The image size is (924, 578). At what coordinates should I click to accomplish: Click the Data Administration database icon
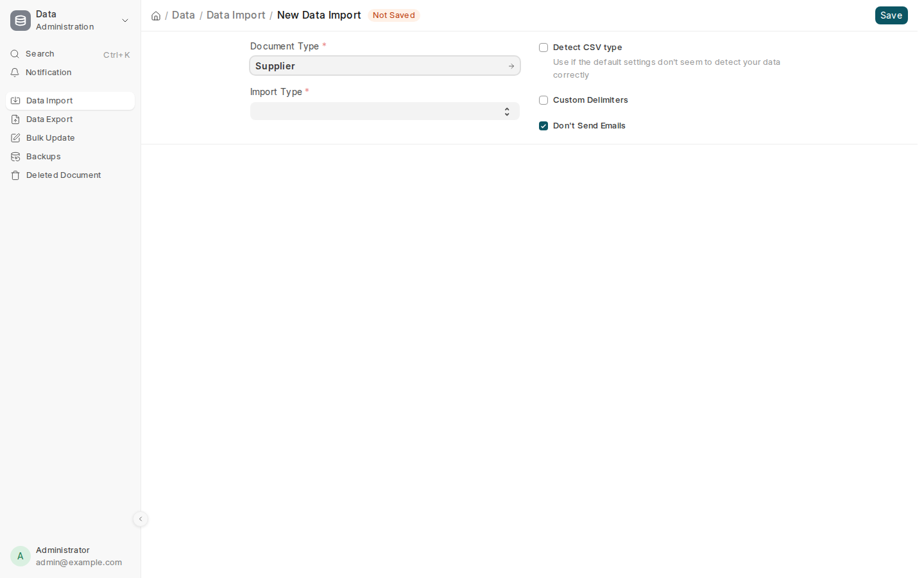(x=21, y=21)
